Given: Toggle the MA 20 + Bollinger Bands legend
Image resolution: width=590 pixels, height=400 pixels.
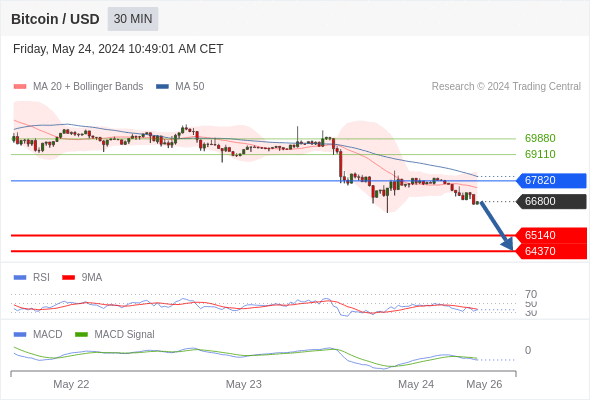Looking at the screenshot, I should click(x=78, y=87).
